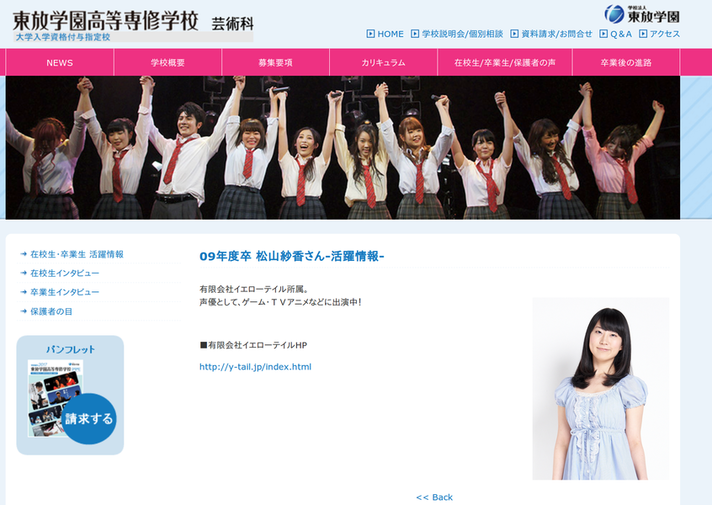Open the Q&A link
Screen dimensions: 712x505
(621, 34)
